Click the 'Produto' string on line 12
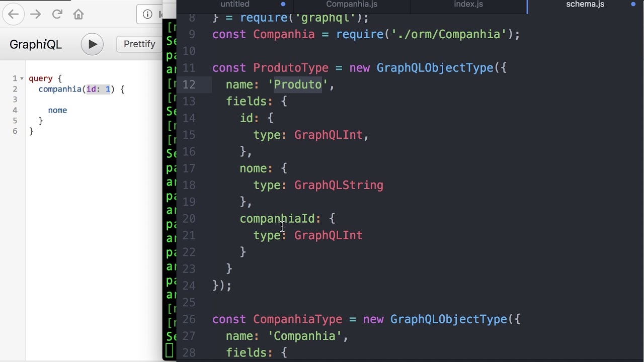Screen dimensions: 644x362 [x=297, y=84]
